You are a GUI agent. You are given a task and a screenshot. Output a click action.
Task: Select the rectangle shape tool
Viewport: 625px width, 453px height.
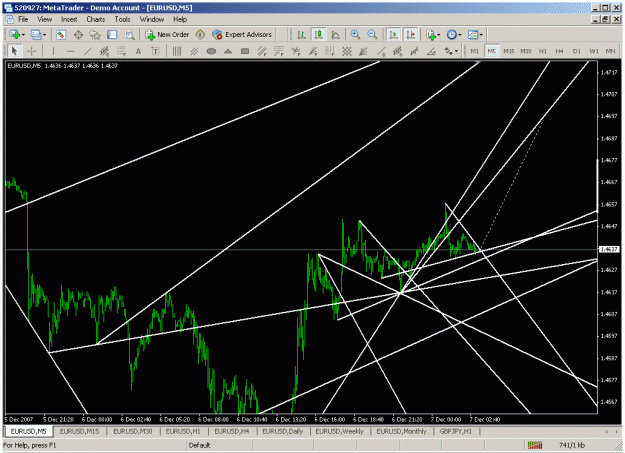pos(245,51)
